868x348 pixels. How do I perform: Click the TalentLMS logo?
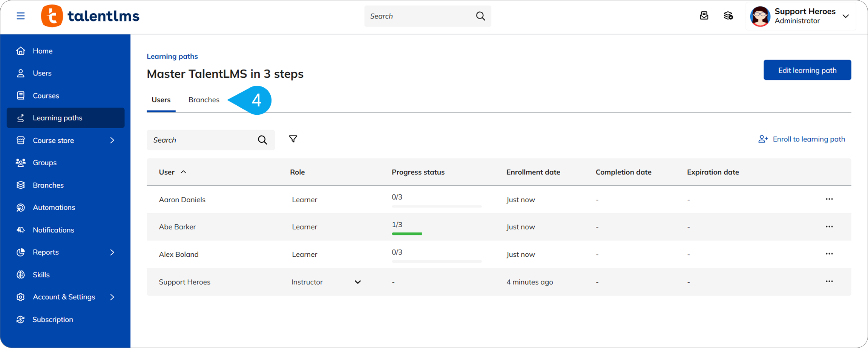[x=90, y=16]
